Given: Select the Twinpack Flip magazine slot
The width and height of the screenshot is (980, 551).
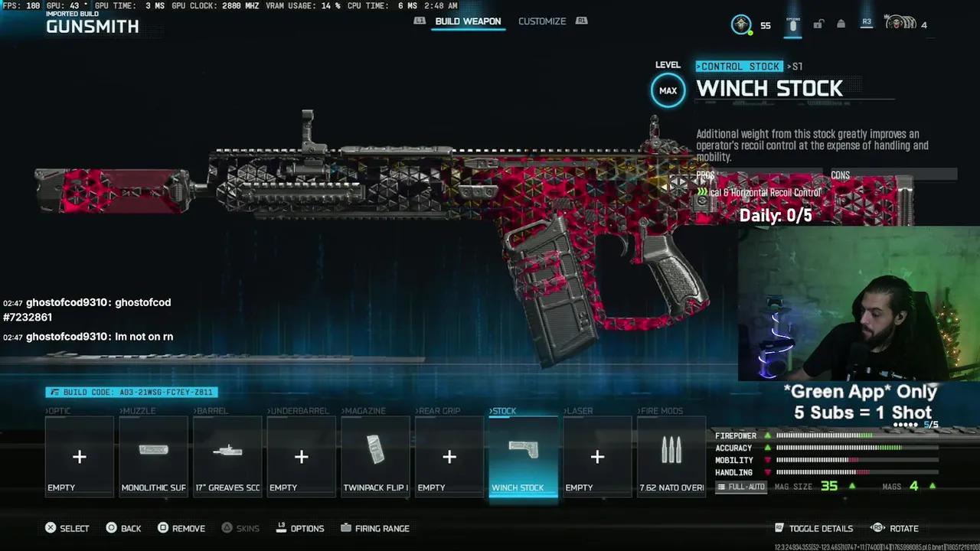Looking at the screenshot, I should point(375,457).
